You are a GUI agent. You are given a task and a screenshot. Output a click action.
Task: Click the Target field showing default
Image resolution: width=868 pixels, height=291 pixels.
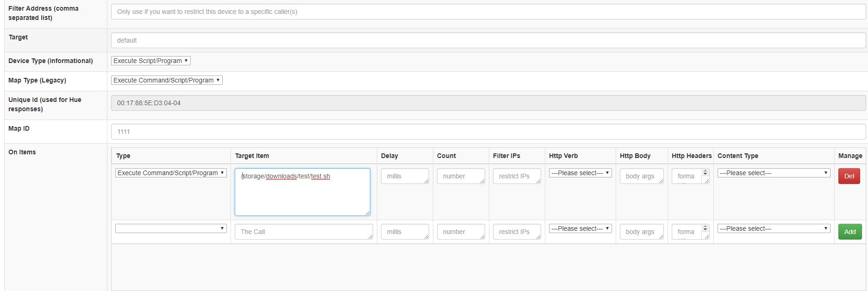click(x=488, y=40)
